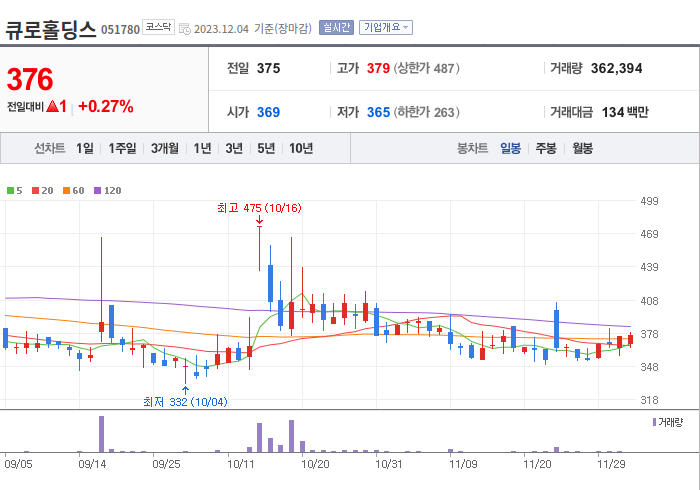Click the 상한가 487 upper limit text
This screenshot has height=490, width=700.
pos(426,68)
